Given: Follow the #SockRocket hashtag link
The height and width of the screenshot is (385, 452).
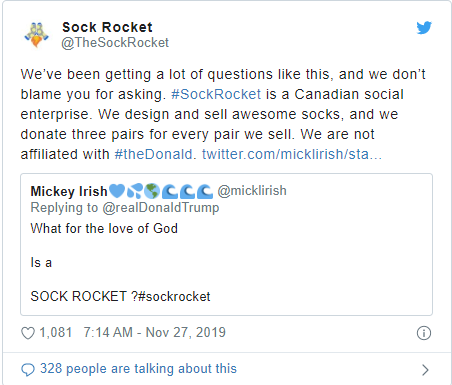Looking at the screenshot, I should tap(216, 94).
